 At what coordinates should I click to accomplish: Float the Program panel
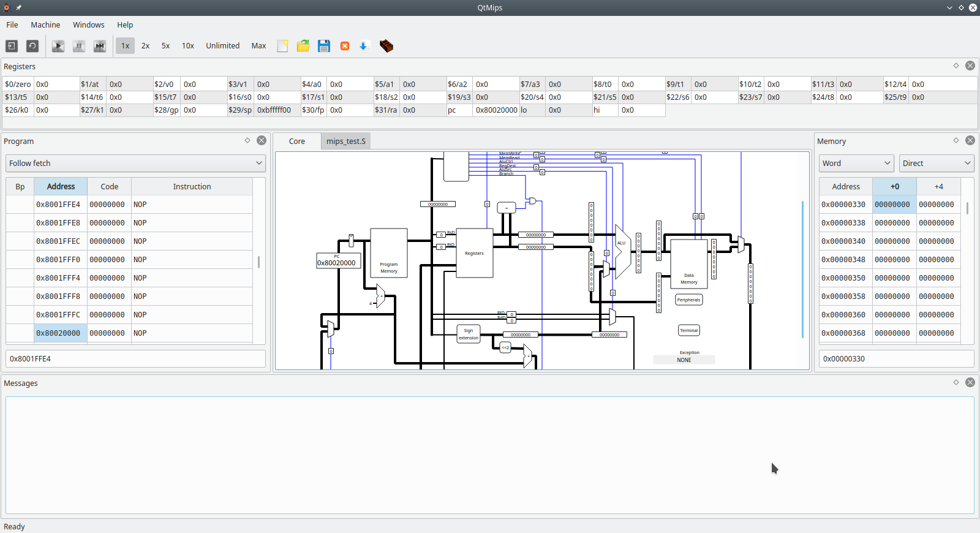tap(247, 140)
